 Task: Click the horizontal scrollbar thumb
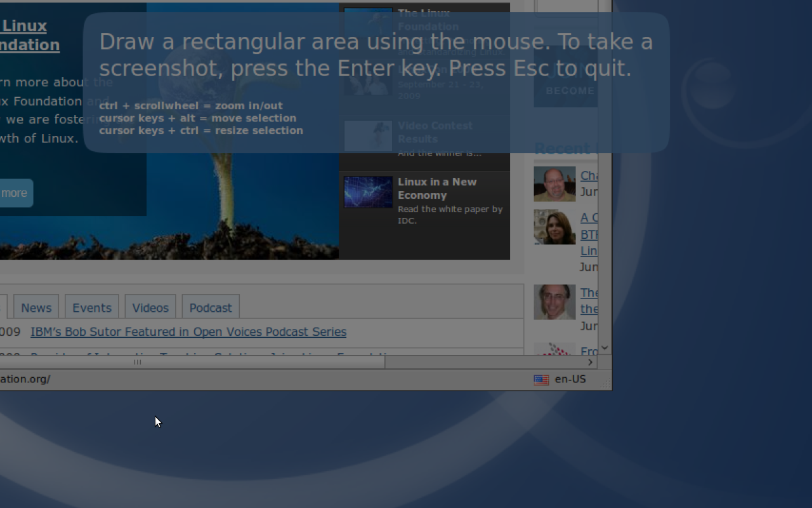(190, 362)
